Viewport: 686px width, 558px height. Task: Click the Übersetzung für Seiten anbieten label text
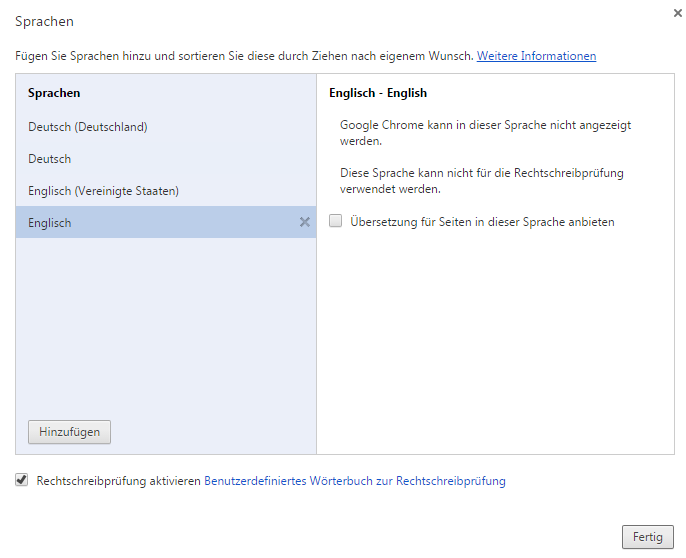coord(482,222)
